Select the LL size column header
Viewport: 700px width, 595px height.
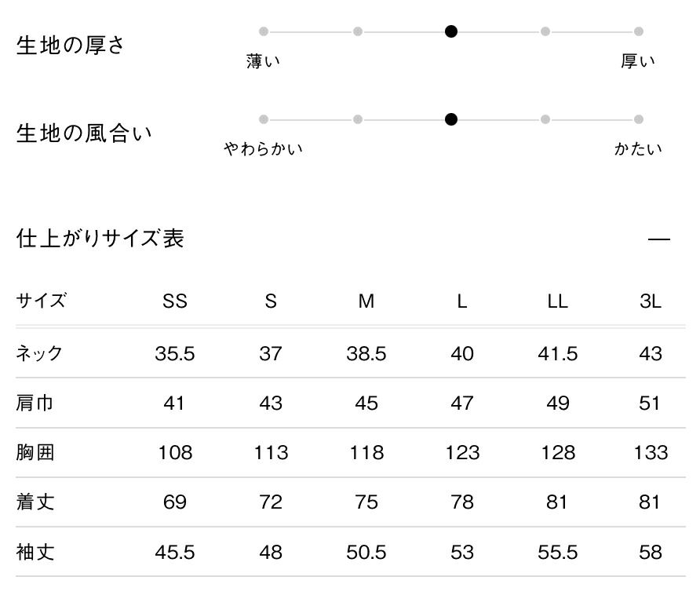click(557, 301)
